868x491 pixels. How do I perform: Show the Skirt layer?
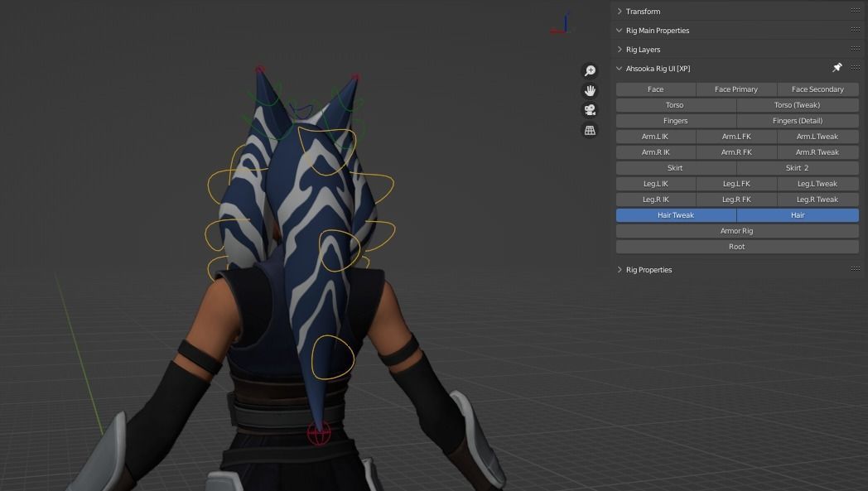[675, 168]
